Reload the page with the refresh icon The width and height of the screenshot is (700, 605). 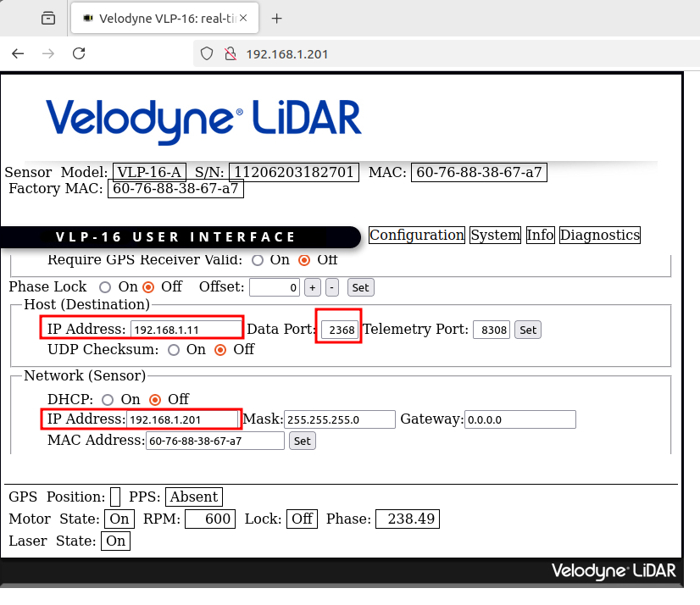pyautogui.click(x=79, y=53)
